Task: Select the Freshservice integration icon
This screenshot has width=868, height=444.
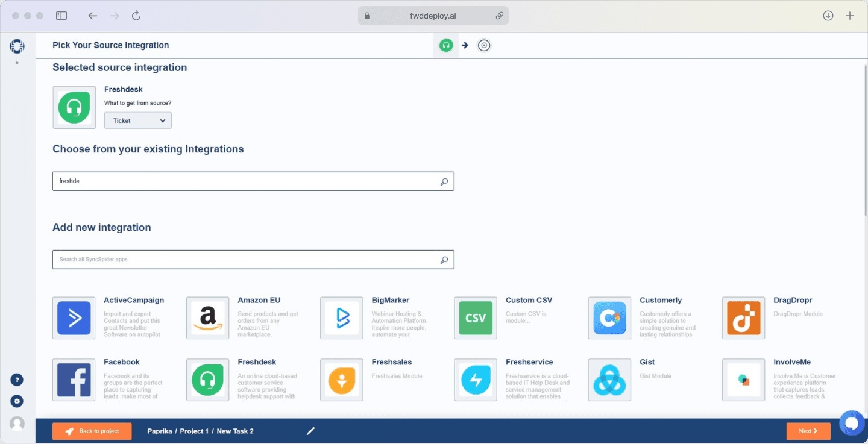Action: [x=476, y=380]
